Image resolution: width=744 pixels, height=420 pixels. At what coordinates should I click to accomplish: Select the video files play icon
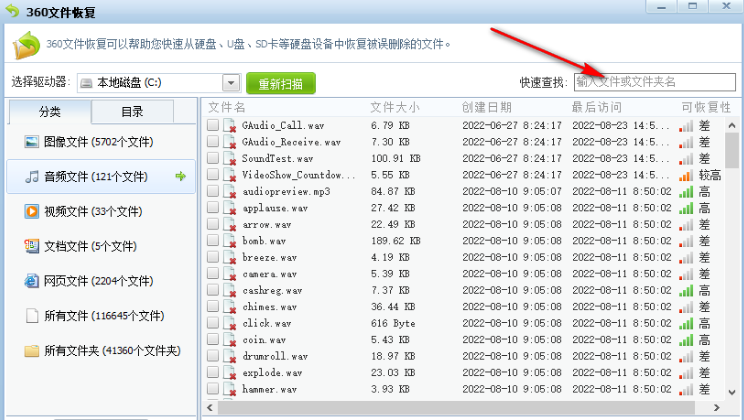[32, 211]
